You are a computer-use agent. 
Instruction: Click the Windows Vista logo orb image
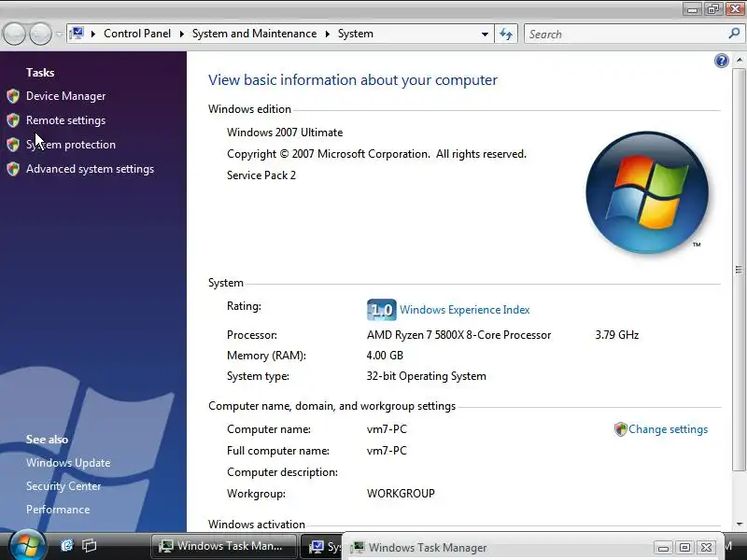[647, 192]
